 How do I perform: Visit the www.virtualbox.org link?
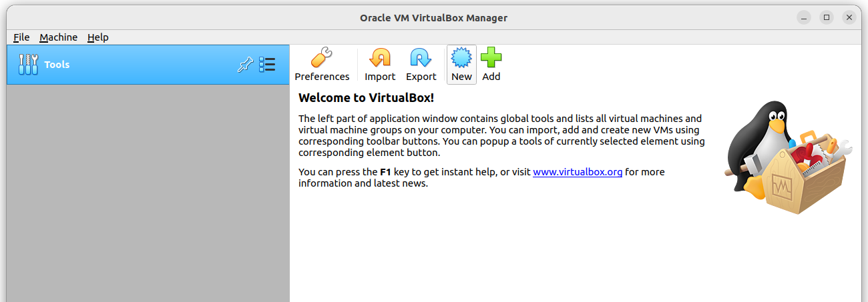578,172
